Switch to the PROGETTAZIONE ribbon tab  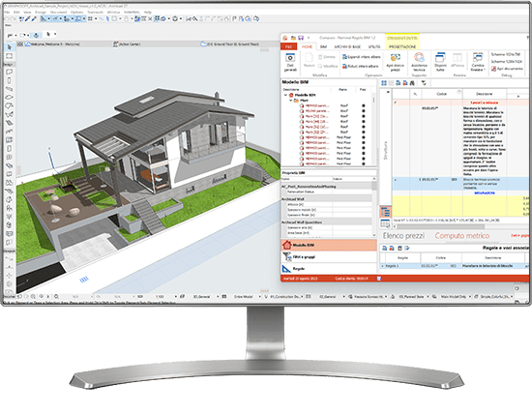tap(402, 46)
